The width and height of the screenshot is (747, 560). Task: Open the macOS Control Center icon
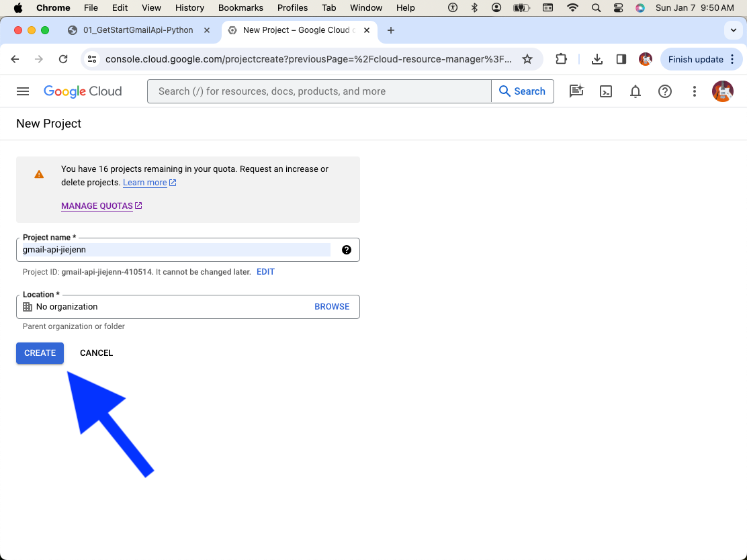click(618, 7)
